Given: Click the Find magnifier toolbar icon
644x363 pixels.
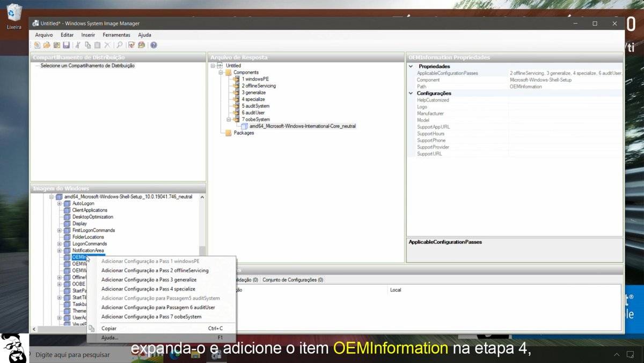Looking at the screenshot, I should 119,45.
